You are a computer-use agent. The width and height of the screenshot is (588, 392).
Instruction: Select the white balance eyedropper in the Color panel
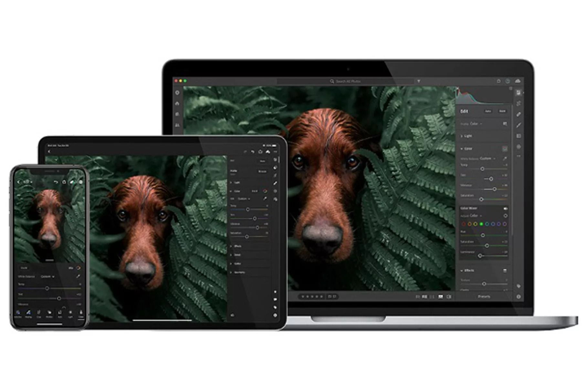coord(505,158)
